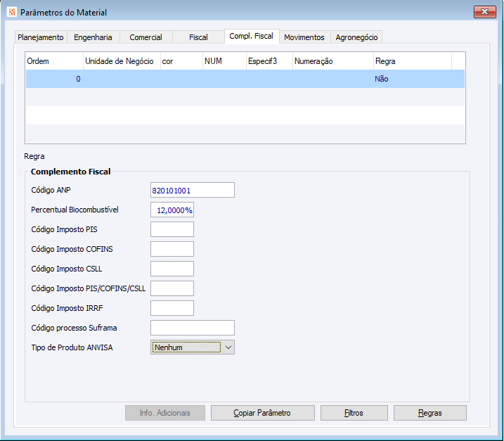Click the Não value in Regra column

(x=382, y=79)
